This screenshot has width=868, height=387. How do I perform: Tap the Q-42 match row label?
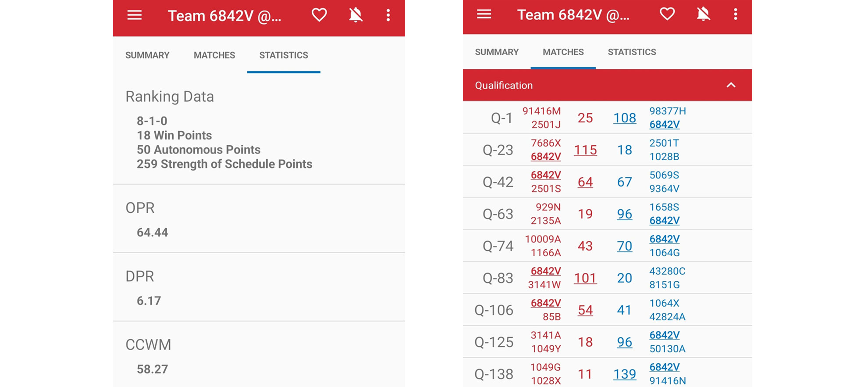pos(498,182)
